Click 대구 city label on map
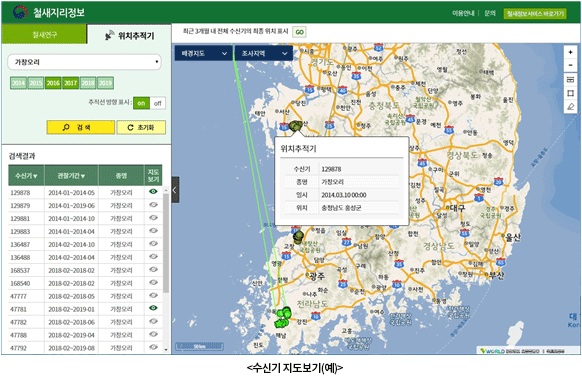This screenshot has width=582, height=378. [457, 208]
